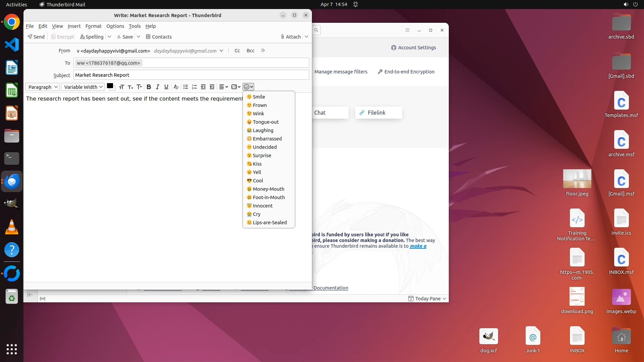Open the Variable Width font dropdown
Viewport: 644px width, 362px height.
pyautogui.click(x=83, y=87)
